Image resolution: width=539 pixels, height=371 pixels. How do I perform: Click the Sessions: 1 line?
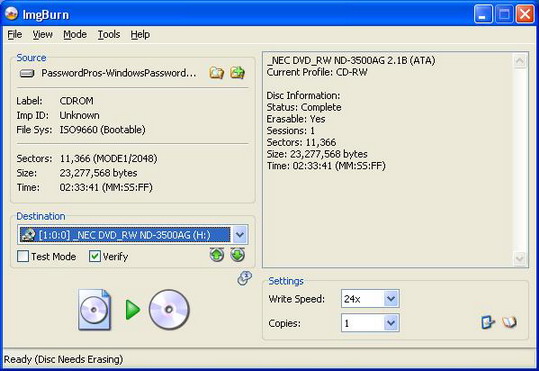point(290,131)
